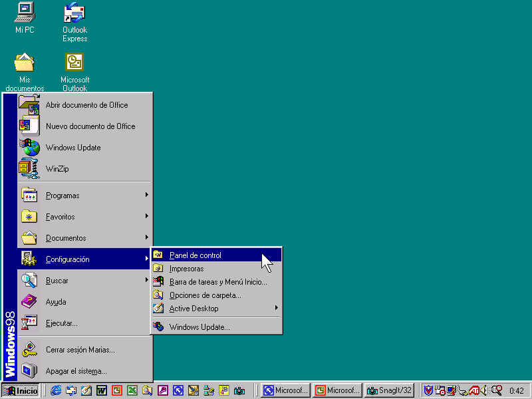
Task: Click the Microsoft Outlook desktop icon
Action: (x=74, y=70)
